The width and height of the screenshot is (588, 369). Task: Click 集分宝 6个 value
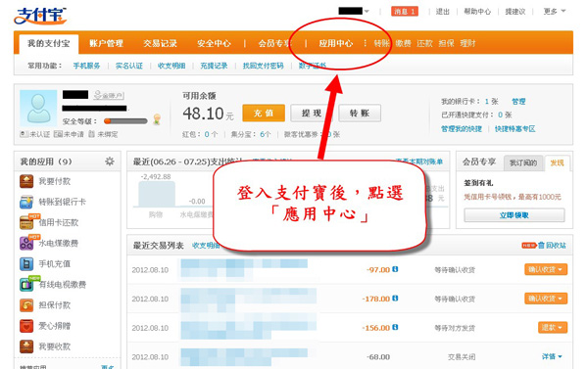point(266,134)
